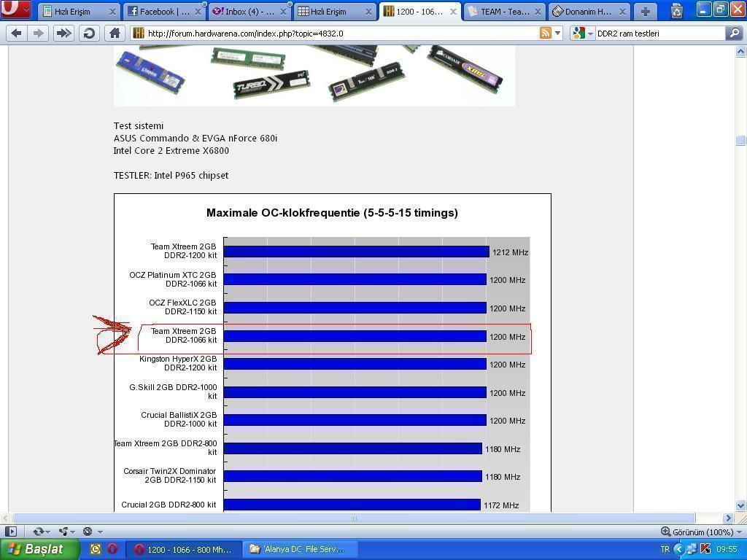Open the RSS feed dropdown arrow

(x=558, y=34)
